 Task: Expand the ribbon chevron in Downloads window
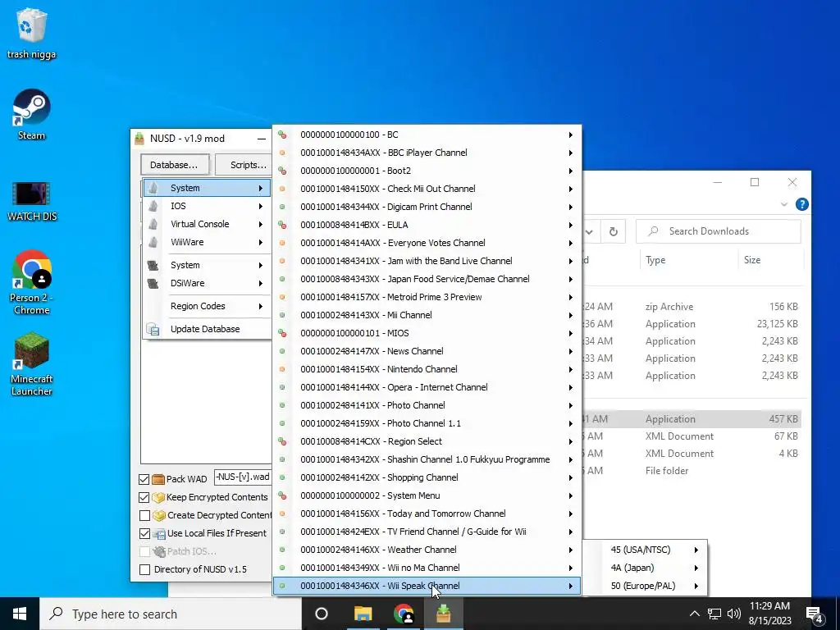[784, 204]
